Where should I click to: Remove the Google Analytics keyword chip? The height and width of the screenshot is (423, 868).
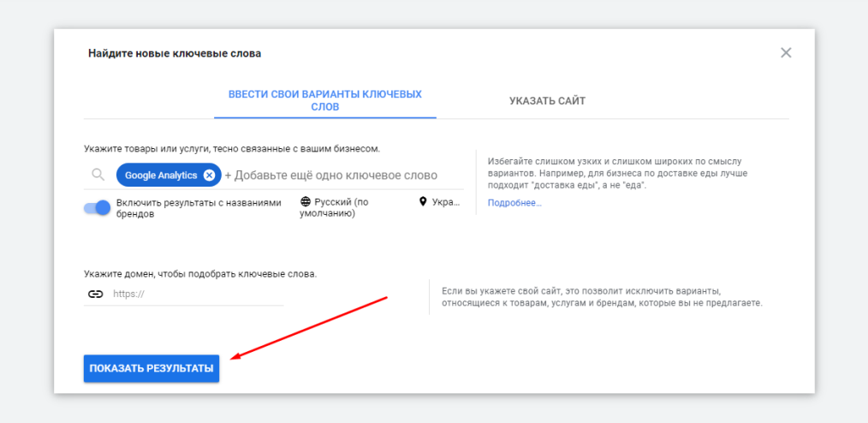209,175
